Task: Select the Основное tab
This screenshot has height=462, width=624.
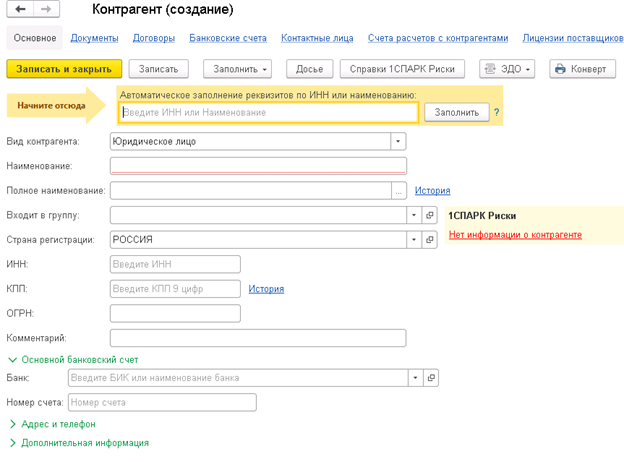Action: [35, 38]
